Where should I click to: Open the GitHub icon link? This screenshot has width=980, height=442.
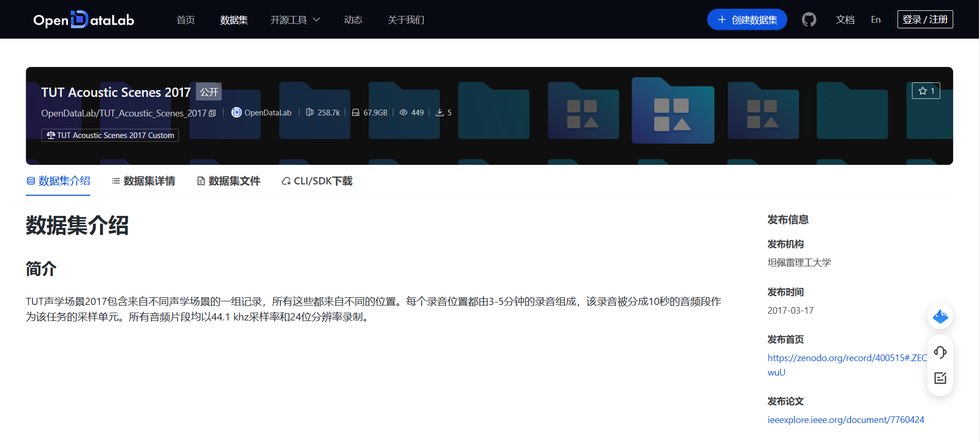(809, 20)
